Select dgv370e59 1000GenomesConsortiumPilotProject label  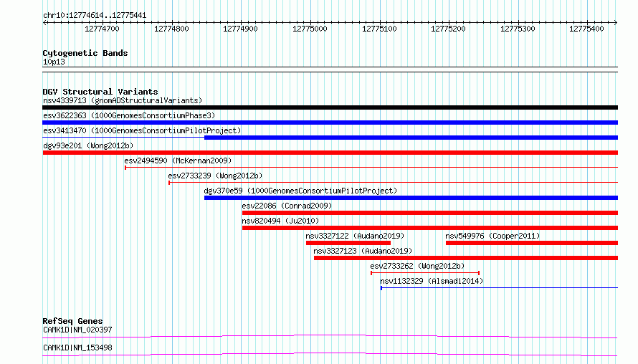click(x=300, y=191)
